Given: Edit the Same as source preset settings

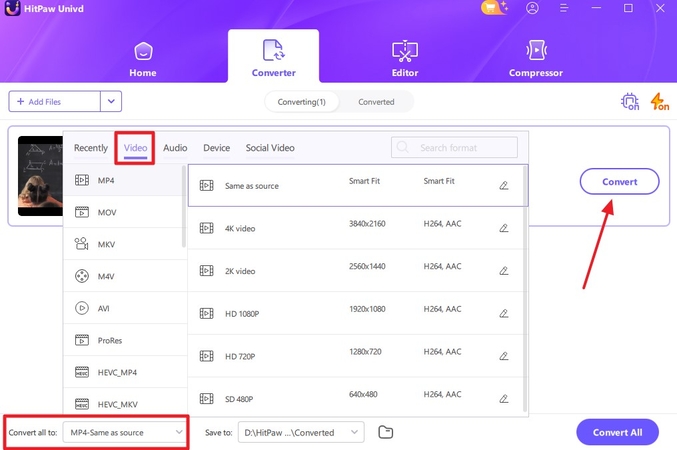Looking at the screenshot, I should [503, 186].
